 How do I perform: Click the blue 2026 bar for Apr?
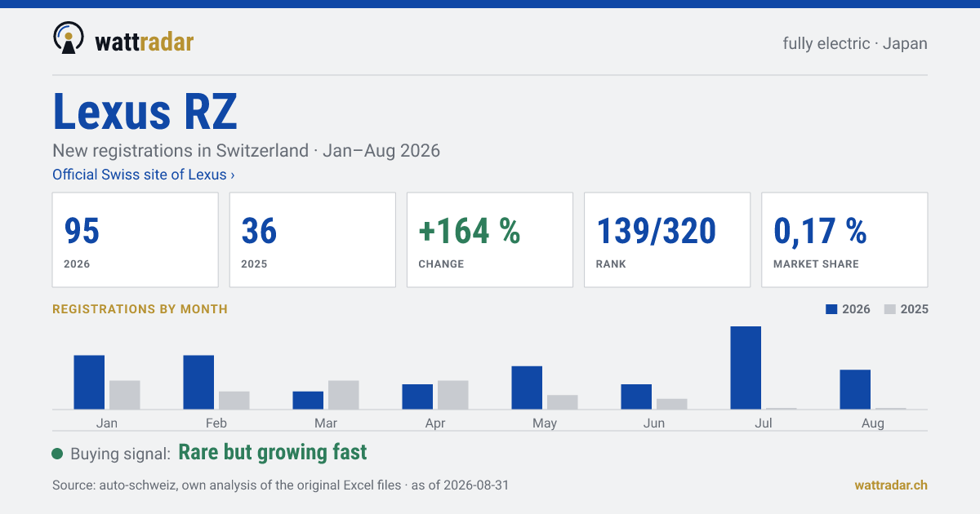click(417, 397)
